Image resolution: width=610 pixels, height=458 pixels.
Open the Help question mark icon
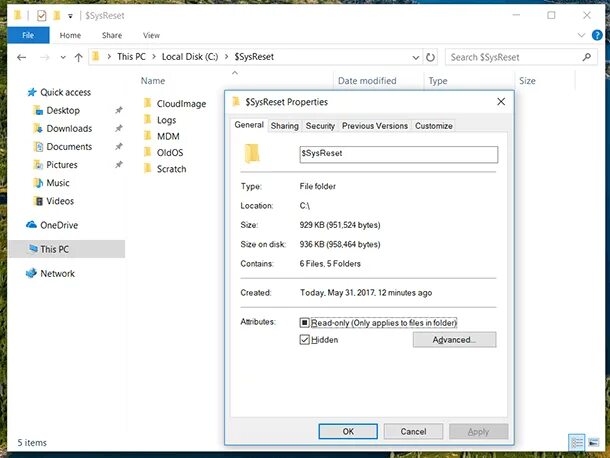click(x=597, y=35)
